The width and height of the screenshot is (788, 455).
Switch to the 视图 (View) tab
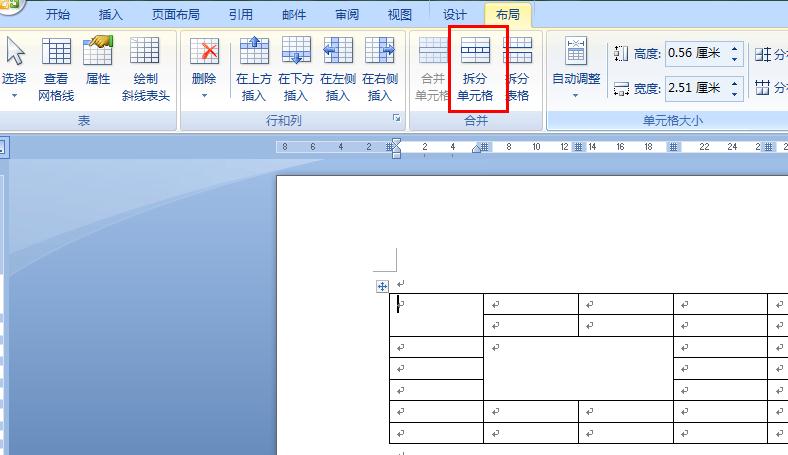tap(400, 15)
